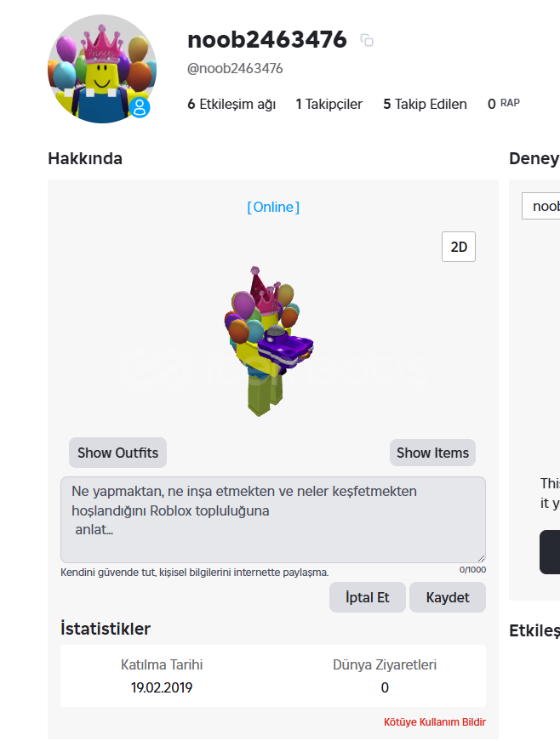Open the noob dropdown under Deneyimler section
The height and width of the screenshot is (741, 560).
(540, 206)
